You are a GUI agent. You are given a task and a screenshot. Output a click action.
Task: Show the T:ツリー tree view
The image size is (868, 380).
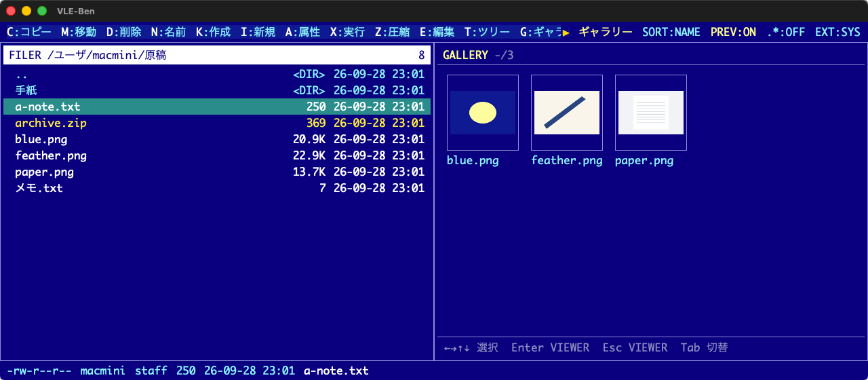click(x=487, y=32)
